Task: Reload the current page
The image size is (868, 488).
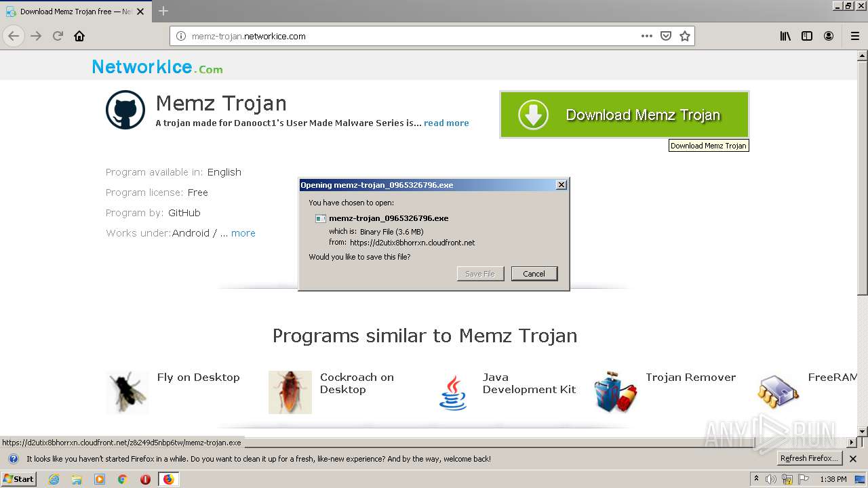Action: (x=58, y=36)
